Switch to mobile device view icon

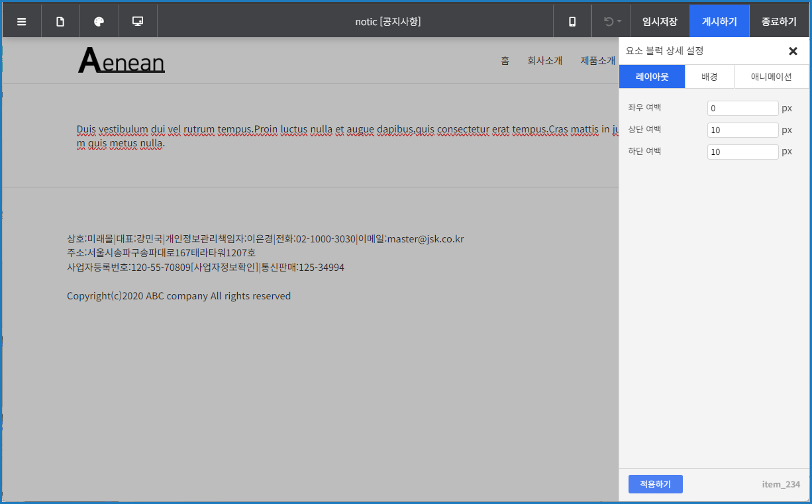click(x=572, y=21)
